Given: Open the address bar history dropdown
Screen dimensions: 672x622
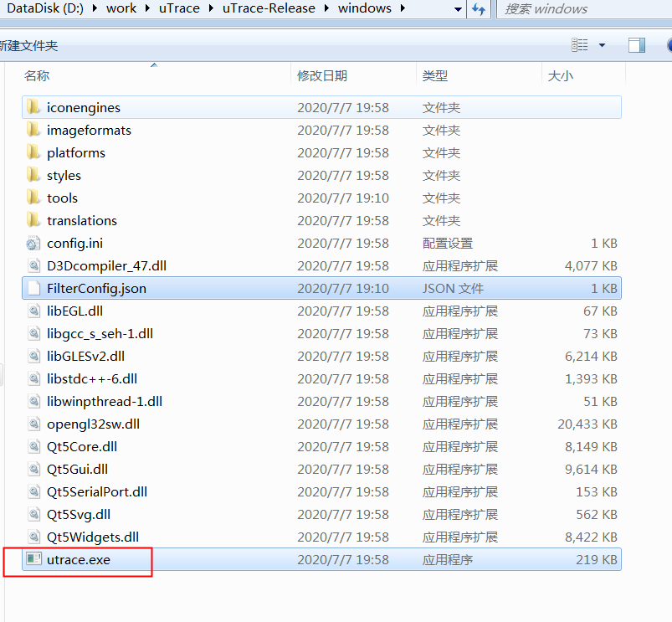Looking at the screenshot, I should (x=458, y=9).
